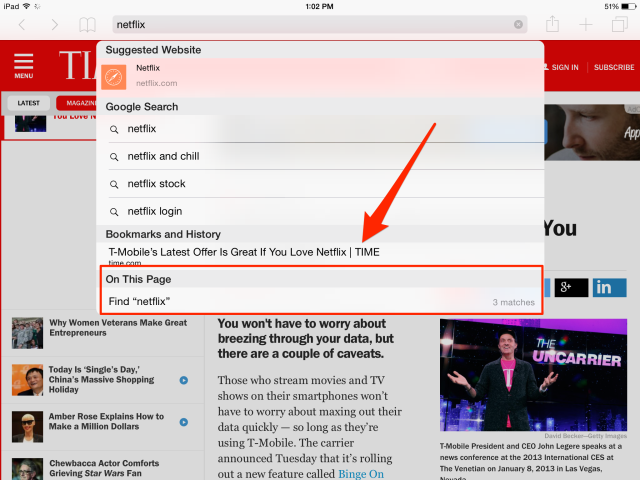Add a new tab with plus

(586, 25)
